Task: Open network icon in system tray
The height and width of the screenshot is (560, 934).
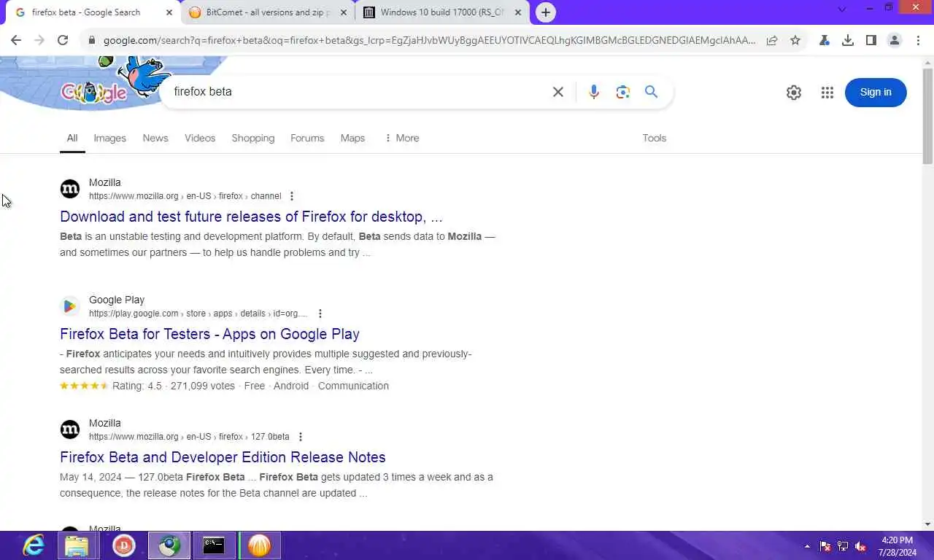Action: pos(843,546)
